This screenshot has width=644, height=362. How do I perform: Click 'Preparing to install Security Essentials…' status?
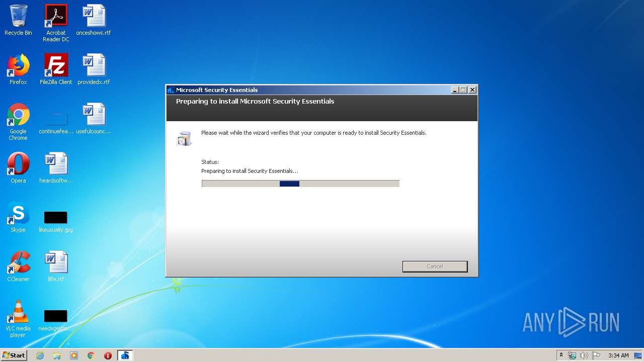coord(250,171)
